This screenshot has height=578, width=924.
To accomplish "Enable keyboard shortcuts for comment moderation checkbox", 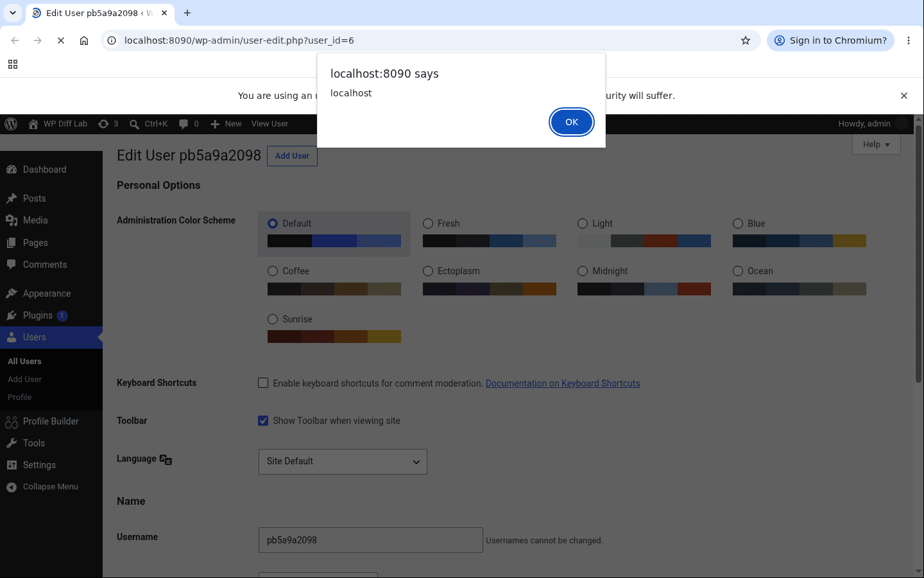I will [263, 383].
